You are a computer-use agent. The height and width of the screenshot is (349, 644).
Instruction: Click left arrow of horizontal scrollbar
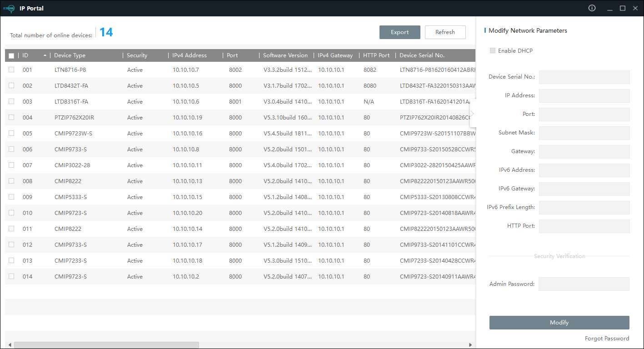click(x=8, y=345)
